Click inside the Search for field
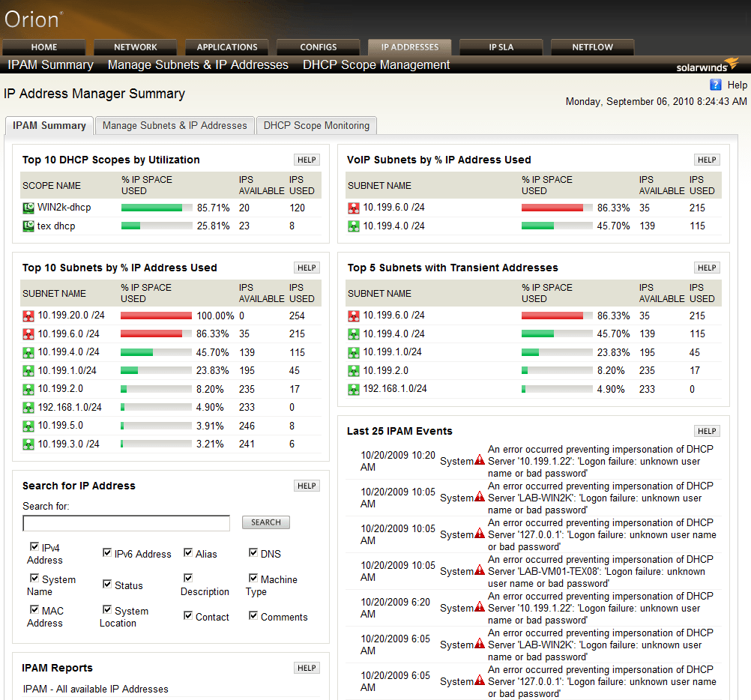This screenshot has width=751, height=700. coord(126,522)
